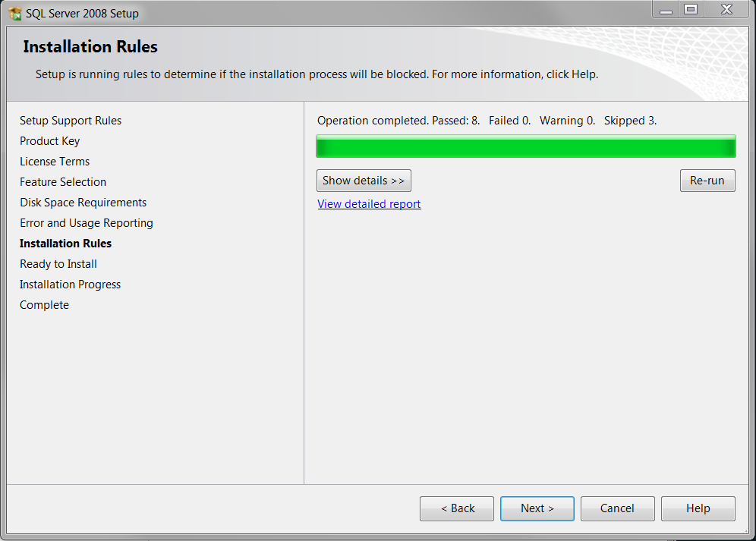This screenshot has width=756, height=541.
Task: Open the View detailed report link
Action: (x=369, y=204)
